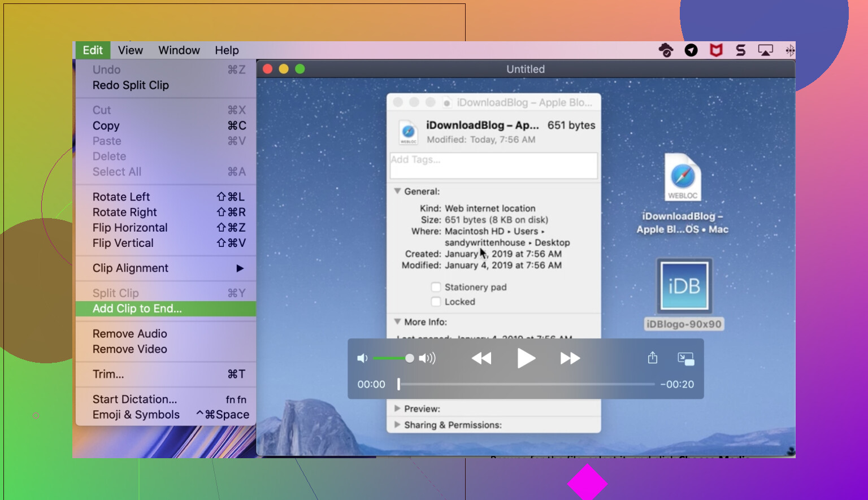Collapse the General section
The width and height of the screenshot is (868, 500).
(x=397, y=192)
